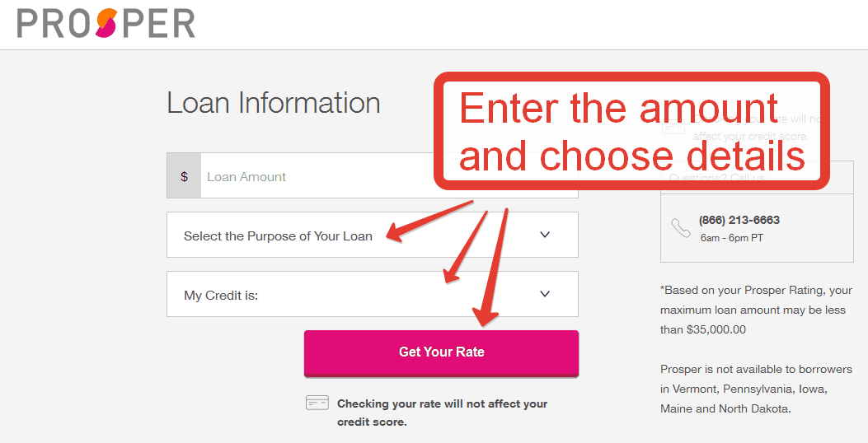Click the faded card icon behind the red callout

[x=673, y=127]
